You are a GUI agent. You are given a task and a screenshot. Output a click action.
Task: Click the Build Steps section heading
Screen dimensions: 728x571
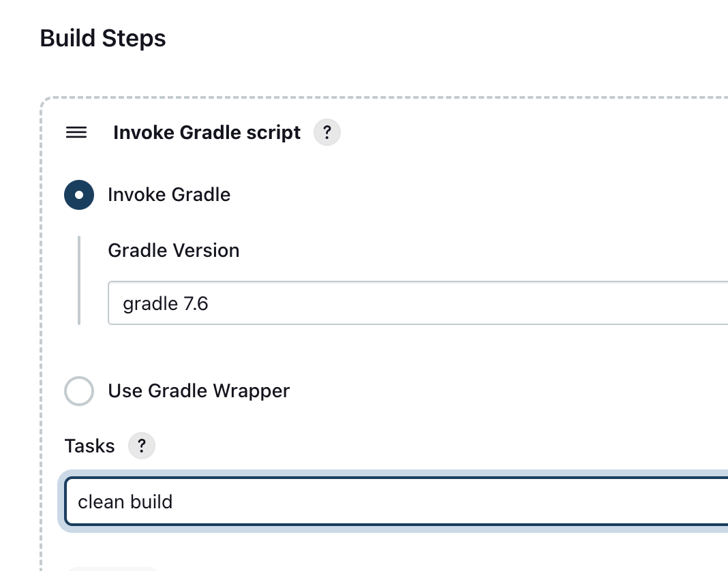click(x=103, y=38)
